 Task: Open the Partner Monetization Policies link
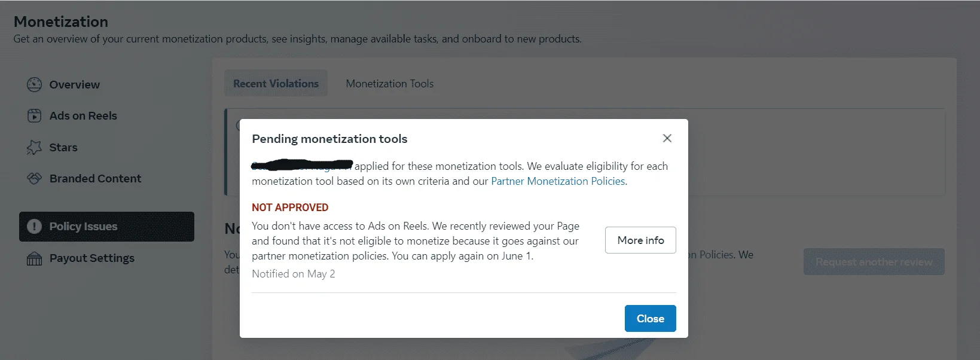pyautogui.click(x=558, y=181)
